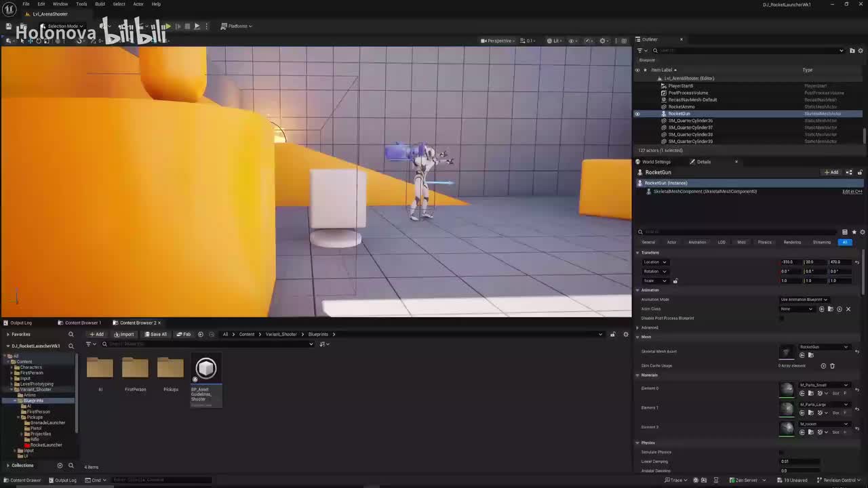Lock the Content Browser 2 panel
868x488 pixels.
point(612,334)
